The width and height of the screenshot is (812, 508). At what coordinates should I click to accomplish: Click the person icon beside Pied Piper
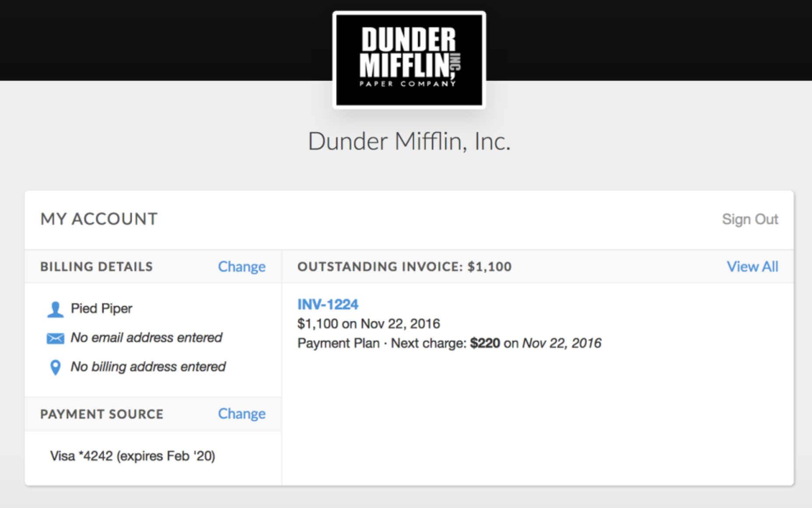(55, 309)
